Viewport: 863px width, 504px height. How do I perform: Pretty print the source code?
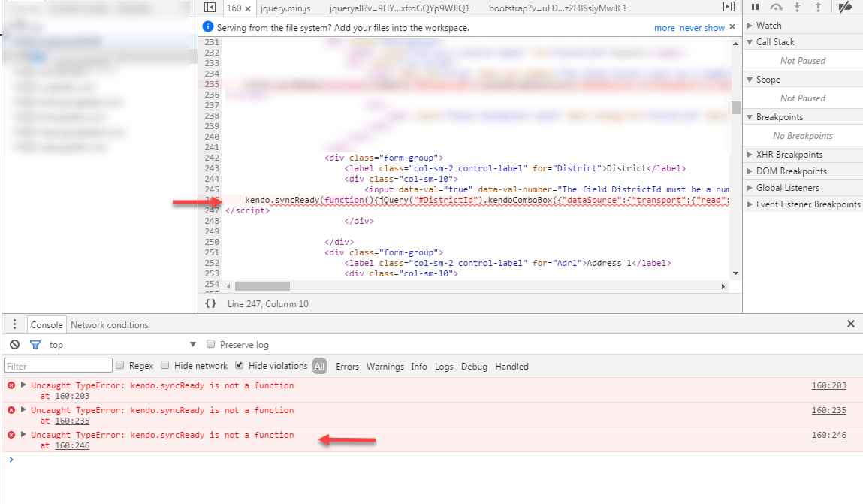click(210, 303)
